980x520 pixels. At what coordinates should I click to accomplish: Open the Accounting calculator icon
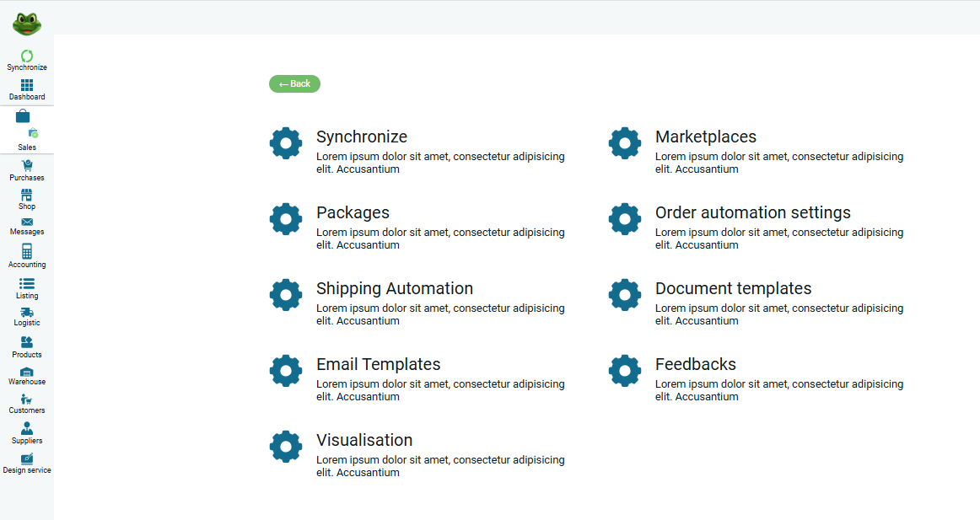click(x=27, y=252)
